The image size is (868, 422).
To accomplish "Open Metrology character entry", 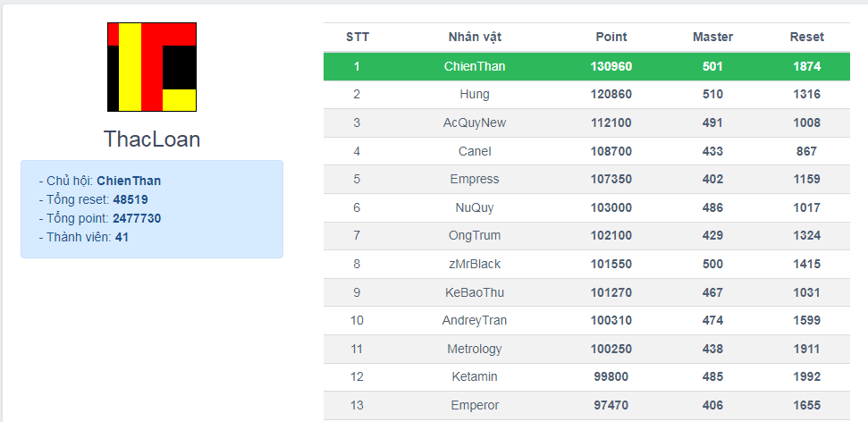I will point(475,349).
